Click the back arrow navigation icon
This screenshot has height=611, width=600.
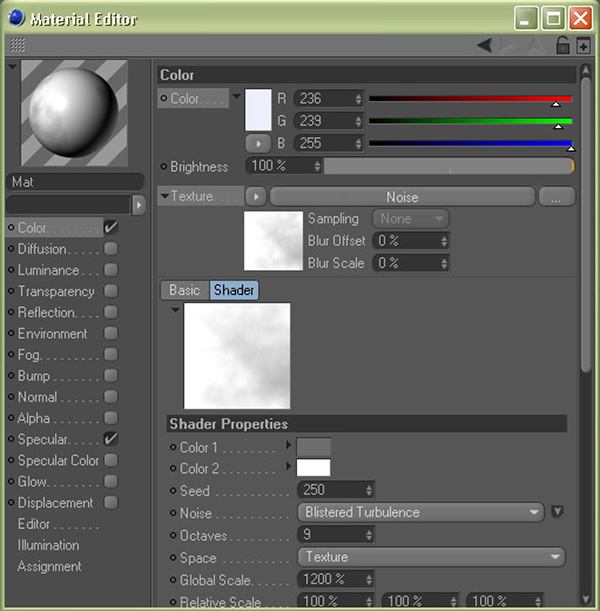484,45
